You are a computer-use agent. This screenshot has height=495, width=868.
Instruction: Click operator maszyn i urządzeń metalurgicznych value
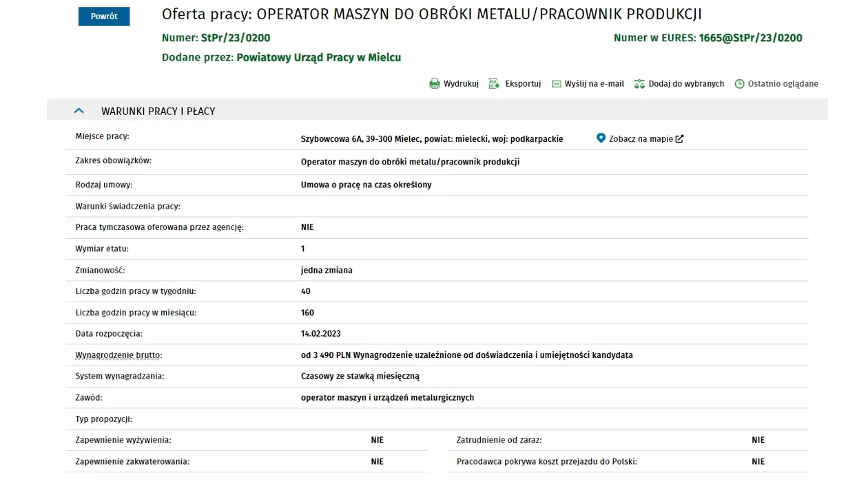point(388,398)
